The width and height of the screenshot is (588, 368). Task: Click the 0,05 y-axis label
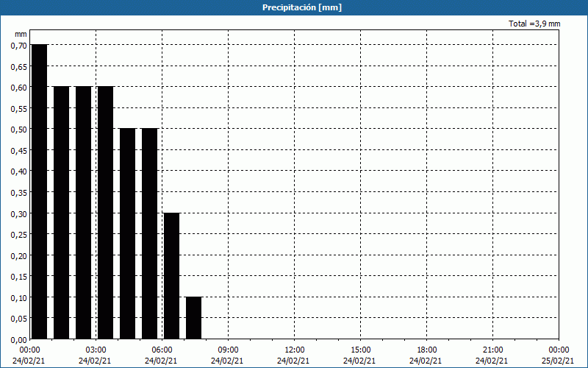pos(19,319)
